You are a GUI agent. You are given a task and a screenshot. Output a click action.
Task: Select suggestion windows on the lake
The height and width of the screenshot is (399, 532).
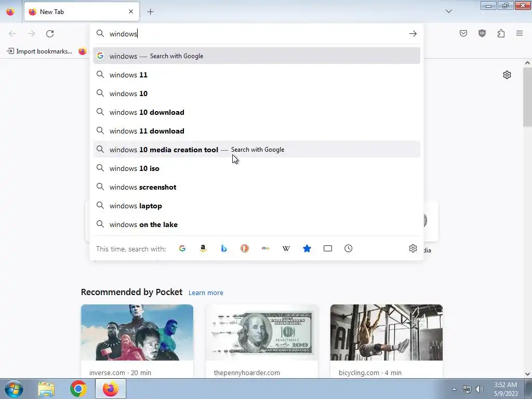257,224
